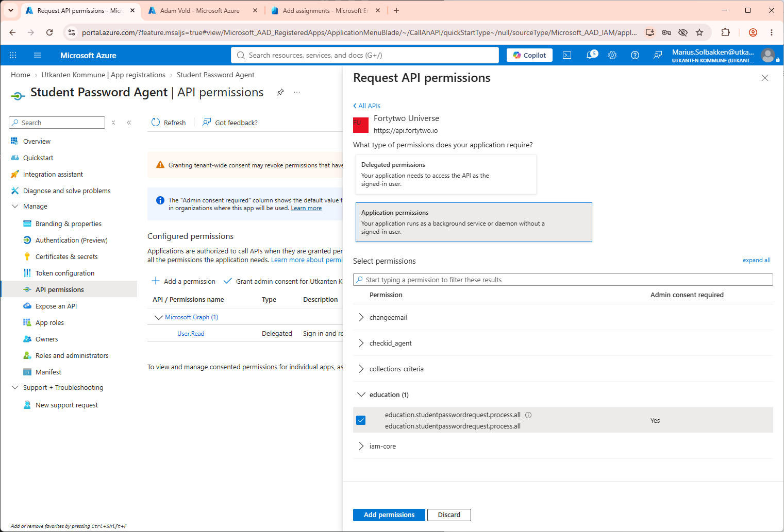Click Got feedback? in the toolbar
784x532 pixels.
[230, 123]
